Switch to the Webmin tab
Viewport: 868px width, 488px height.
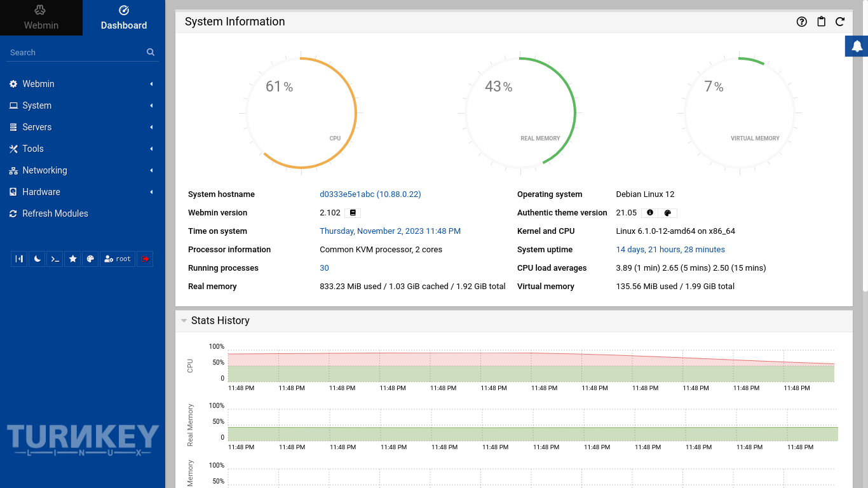[x=41, y=18]
